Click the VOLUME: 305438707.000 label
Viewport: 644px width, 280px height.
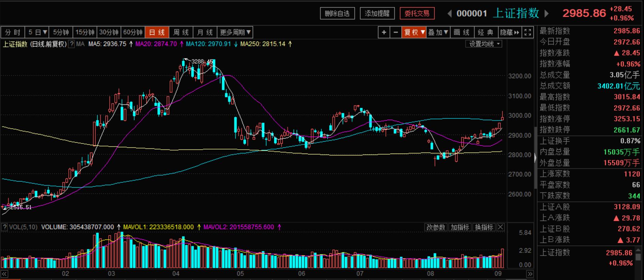pyautogui.click(x=78, y=227)
